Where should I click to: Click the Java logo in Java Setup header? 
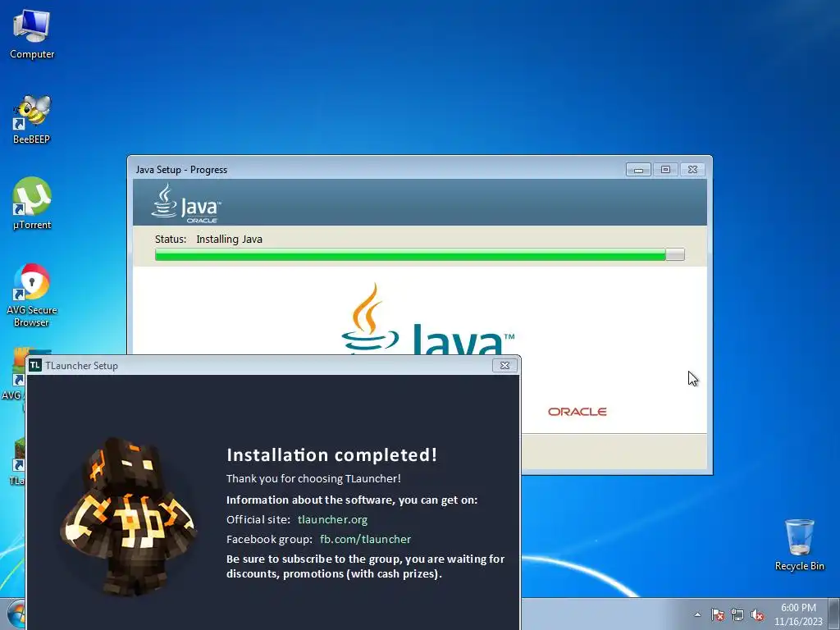(x=186, y=203)
